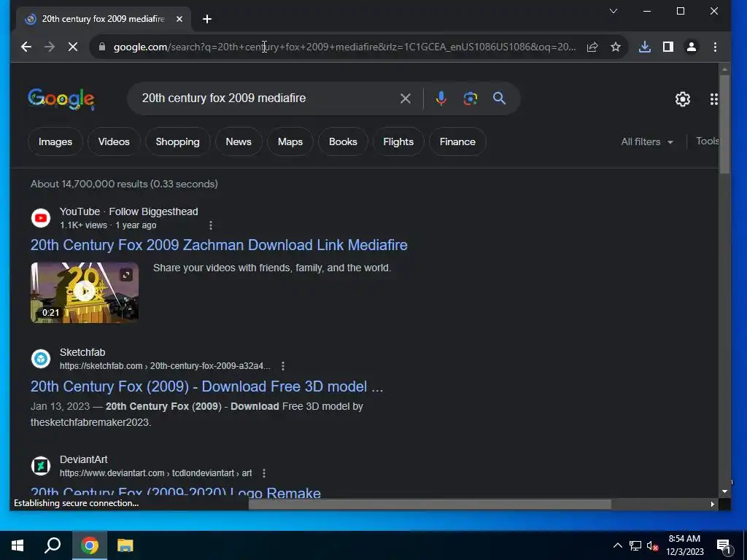Select the Flights filter
Screen dimensions: 747x560
point(398,142)
